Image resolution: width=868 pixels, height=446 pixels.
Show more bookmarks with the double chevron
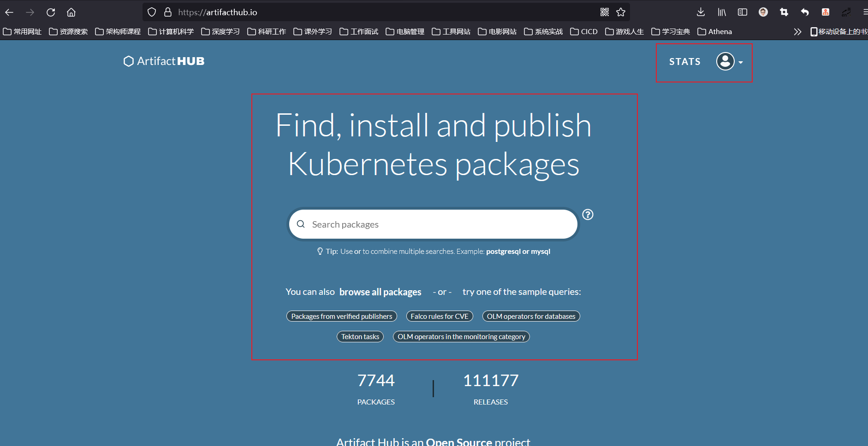797,32
